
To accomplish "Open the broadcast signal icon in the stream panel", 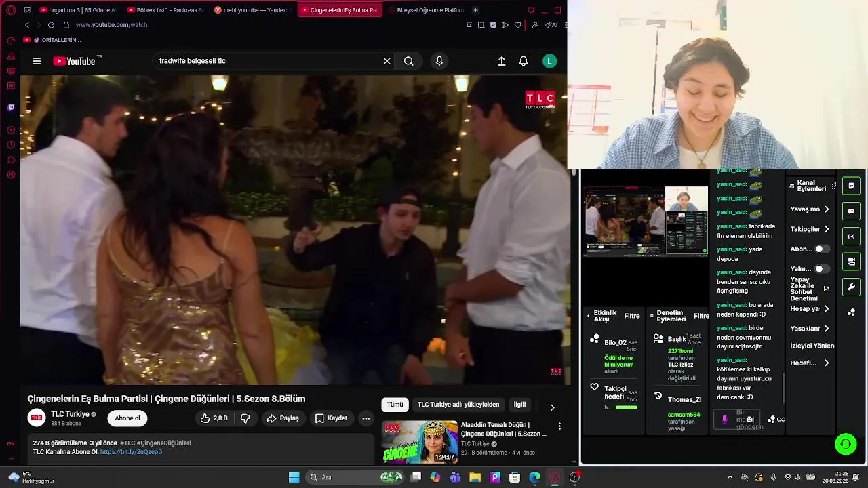I will (x=851, y=237).
